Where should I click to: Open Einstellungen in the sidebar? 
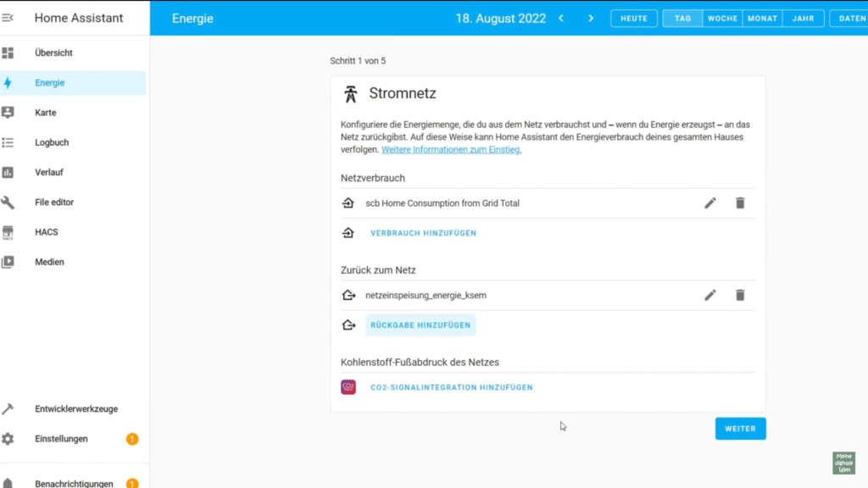pos(61,439)
